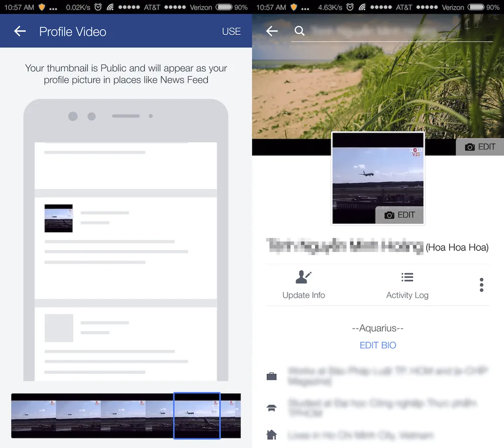Open the Activity Log list icon
Viewport: 504px width, 448px height.
pyautogui.click(x=407, y=277)
